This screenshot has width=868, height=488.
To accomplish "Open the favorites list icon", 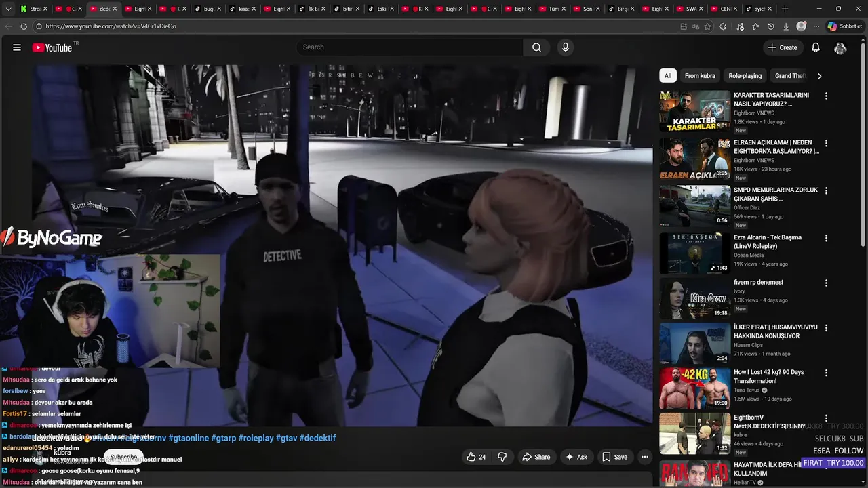I will point(755,26).
